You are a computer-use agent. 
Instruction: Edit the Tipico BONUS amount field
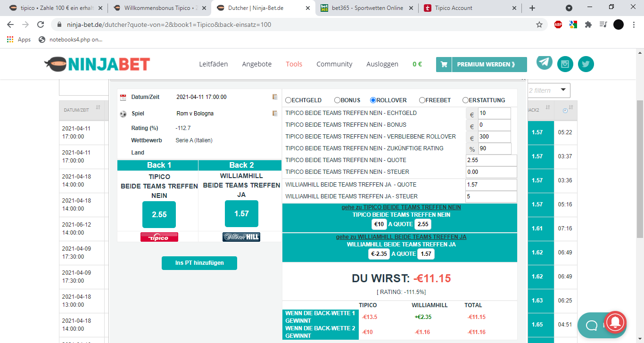click(x=495, y=125)
